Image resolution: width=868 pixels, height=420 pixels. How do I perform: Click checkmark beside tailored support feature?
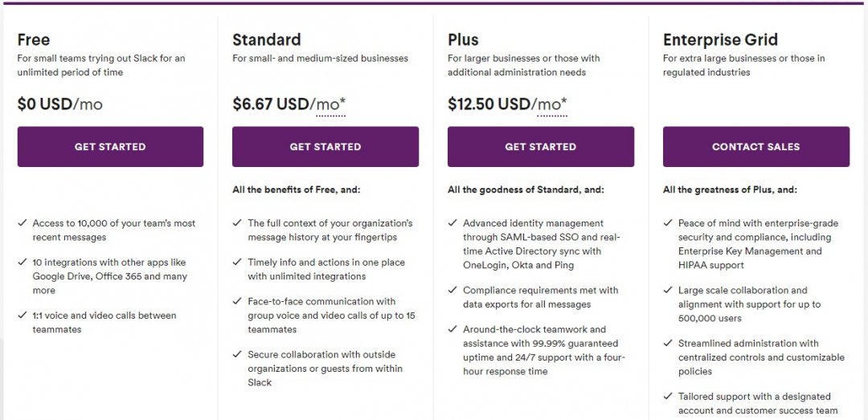pos(668,396)
